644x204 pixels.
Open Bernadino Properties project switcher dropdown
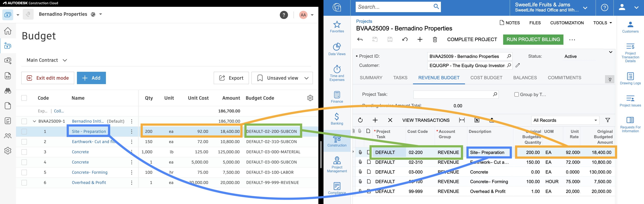coord(101,14)
